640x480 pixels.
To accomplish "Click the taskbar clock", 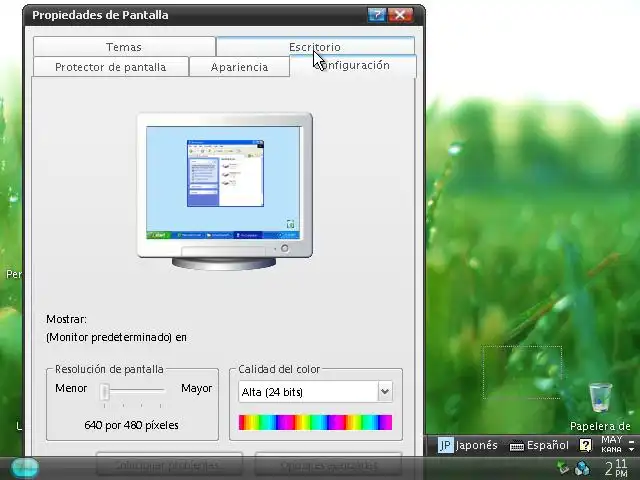I will (616, 468).
